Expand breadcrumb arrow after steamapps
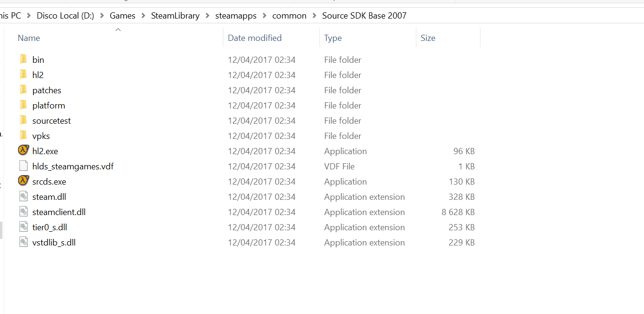The image size is (644, 314). 264,16
